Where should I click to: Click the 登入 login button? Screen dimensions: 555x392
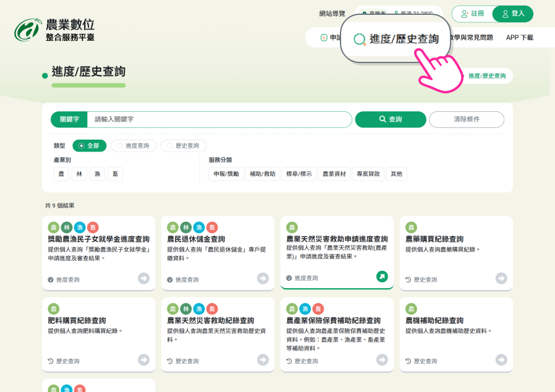click(513, 14)
